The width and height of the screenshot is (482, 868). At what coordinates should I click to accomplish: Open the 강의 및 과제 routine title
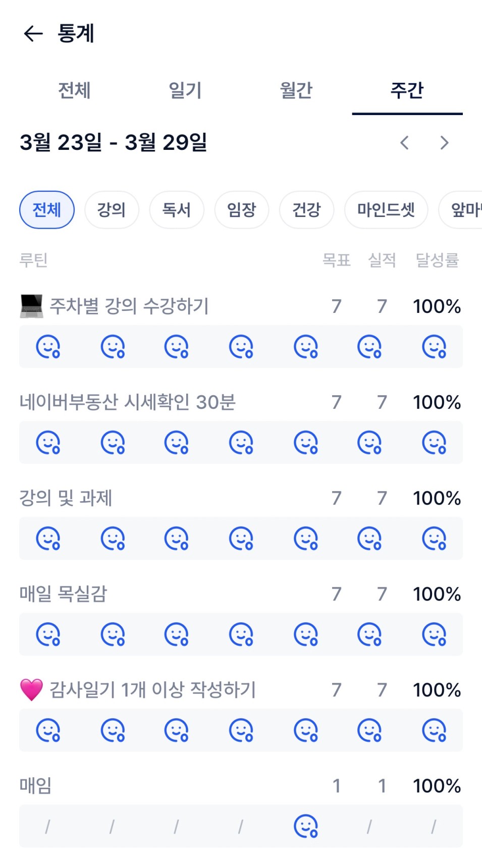pos(66,498)
